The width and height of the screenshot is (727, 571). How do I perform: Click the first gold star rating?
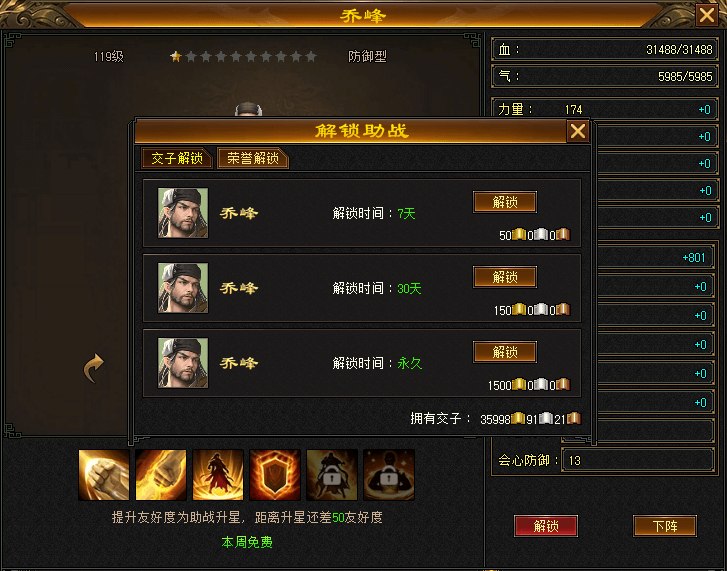click(x=176, y=57)
